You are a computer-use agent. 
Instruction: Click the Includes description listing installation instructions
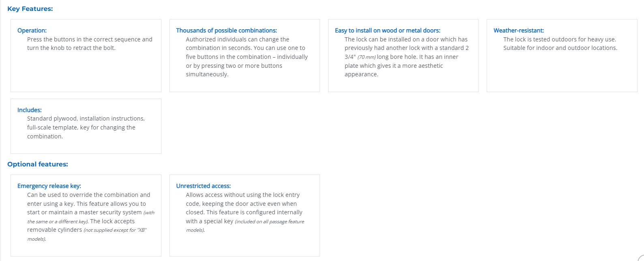(x=86, y=127)
